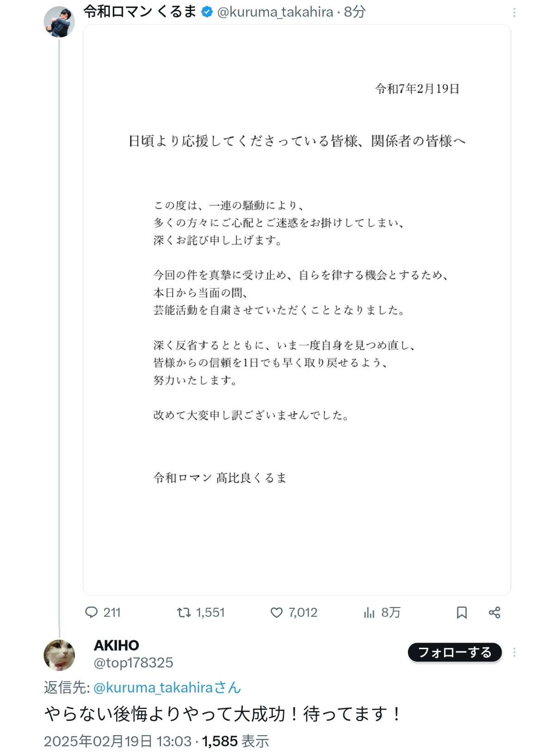Click the 8分 timestamp of the tweet
The width and height of the screenshot is (555, 756).
click(x=355, y=12)
